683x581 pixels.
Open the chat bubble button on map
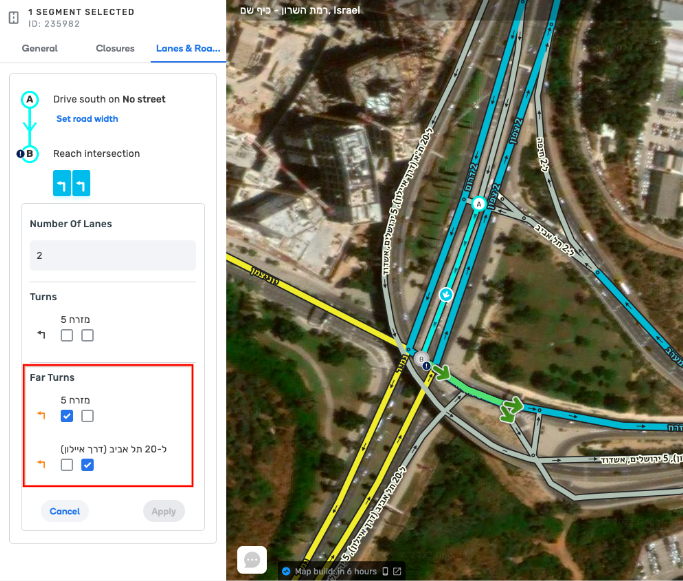pyautogui.click(x=252, y=560)
